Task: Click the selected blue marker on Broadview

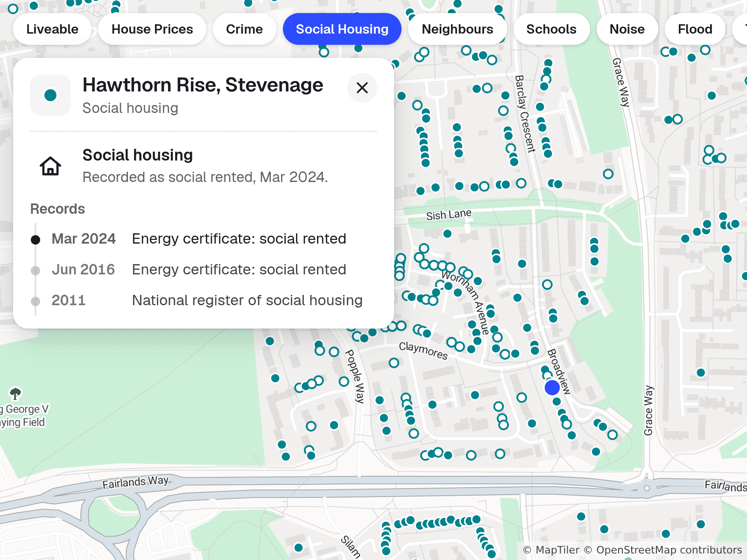Action: [x=552, y=387]
